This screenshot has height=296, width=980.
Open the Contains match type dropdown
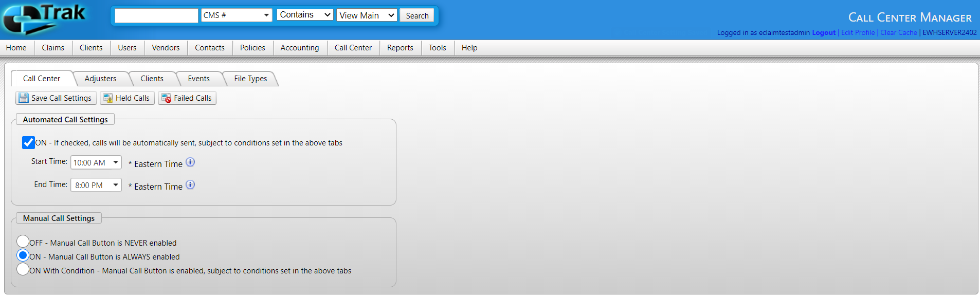305,15
